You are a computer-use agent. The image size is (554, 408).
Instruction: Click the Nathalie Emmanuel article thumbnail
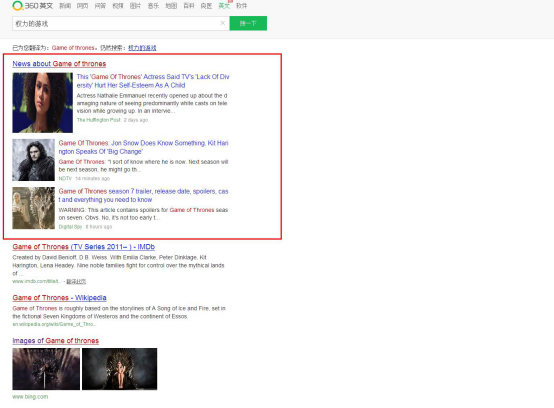pyautogui.click(x=42, y=103)
